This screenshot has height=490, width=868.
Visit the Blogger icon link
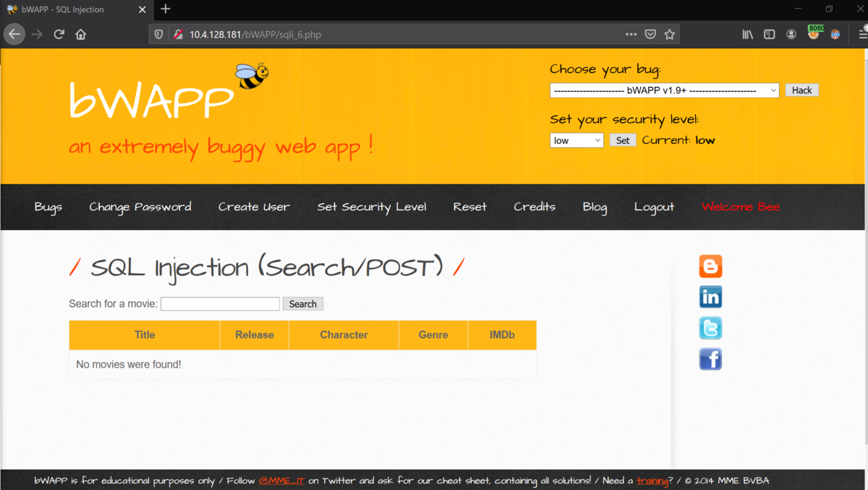(x=710, y=266)
